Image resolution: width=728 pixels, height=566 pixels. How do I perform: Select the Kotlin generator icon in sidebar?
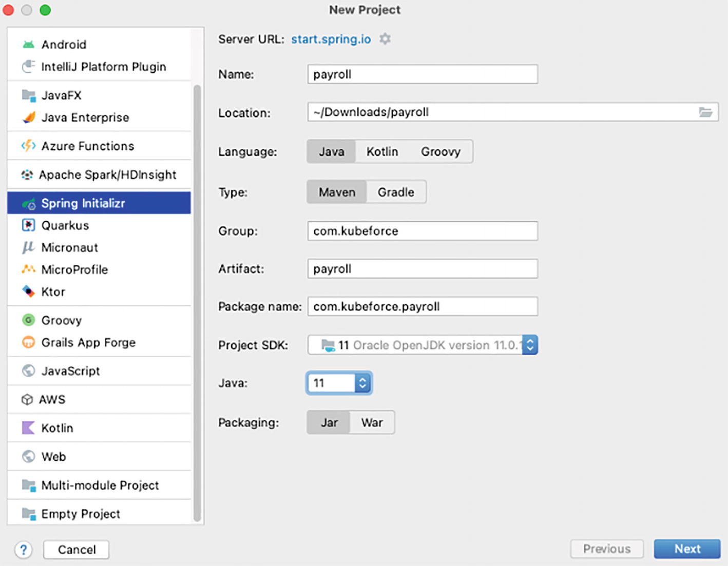(28, 428)
